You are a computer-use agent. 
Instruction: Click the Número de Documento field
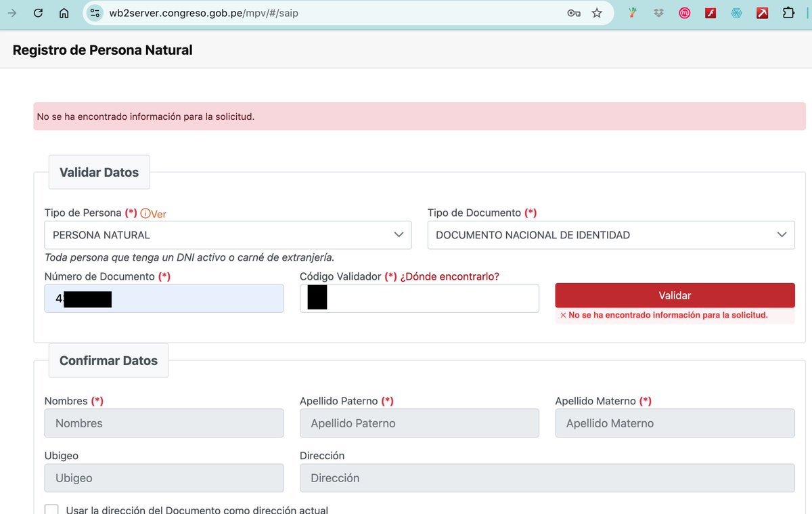tap(164, 298)
